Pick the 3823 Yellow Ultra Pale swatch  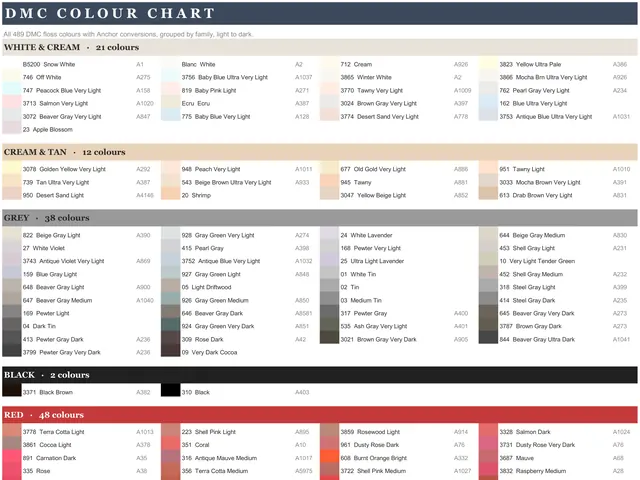click(488, 64)
